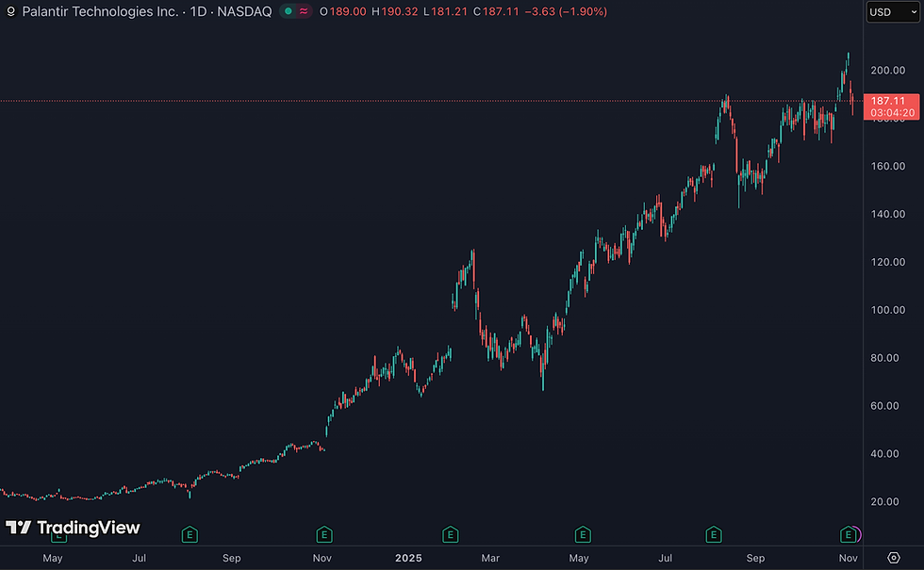Screen dimensions: 924x570
Task: Click the Mar label on time axis
Action: [x=490, y=558]
